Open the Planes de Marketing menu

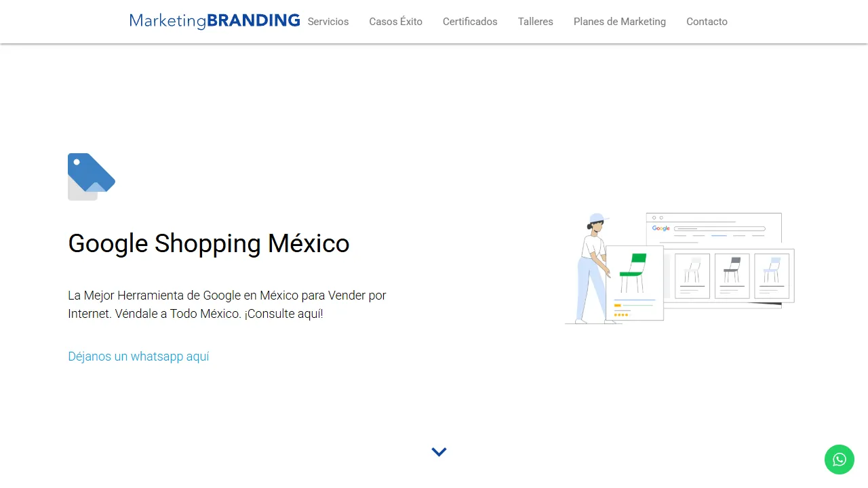(x=619, y=22)
